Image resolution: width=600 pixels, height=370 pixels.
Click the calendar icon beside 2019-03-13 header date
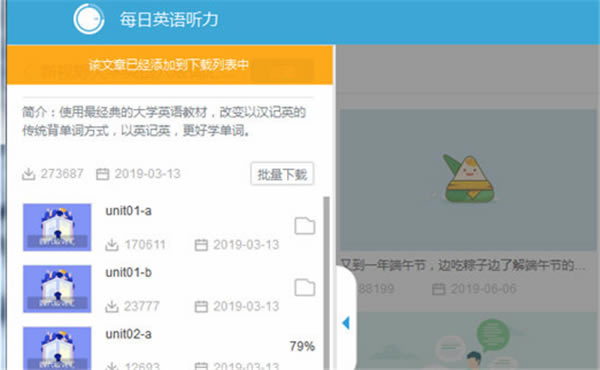(102, 174)
